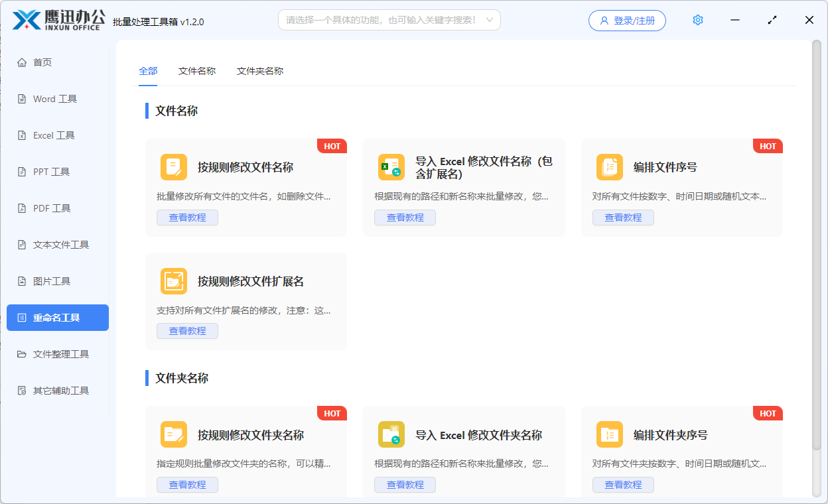Select the 导入 Excel 修改文件名称 tool icon

pos(391,167)
